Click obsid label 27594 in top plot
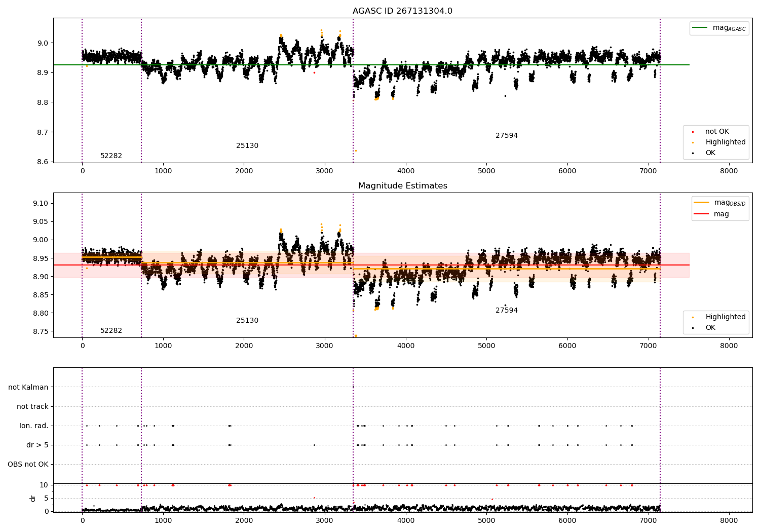The width and height of the screenshot is (760, 532). click(507, 136)
